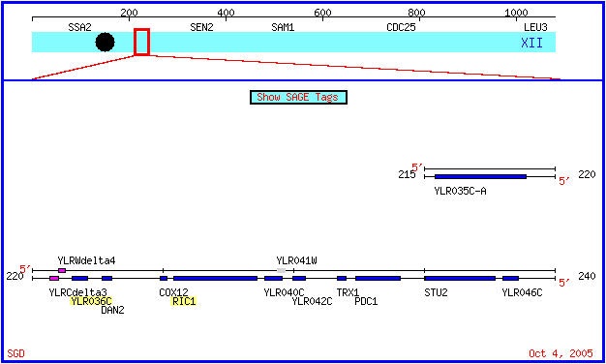606x364 pixels.
Task: Click the PDC1 blue gene bar
Action: 378,278
